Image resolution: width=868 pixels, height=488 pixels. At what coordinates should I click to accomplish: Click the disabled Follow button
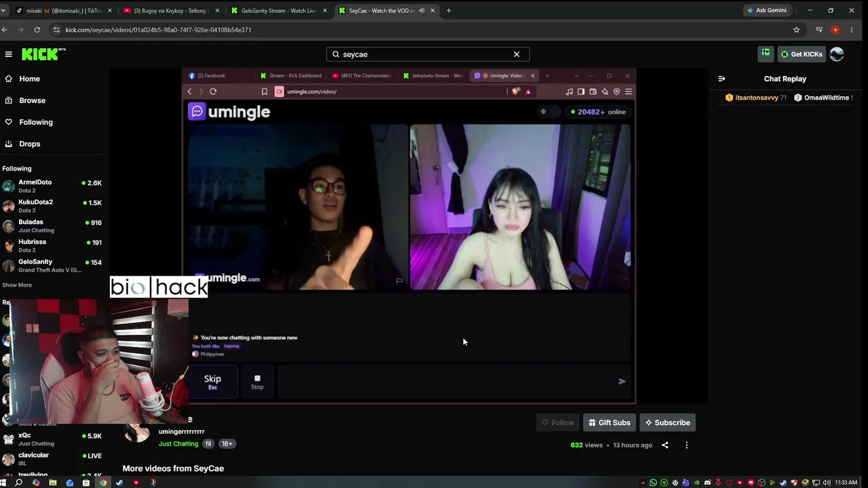pos(557,422)
